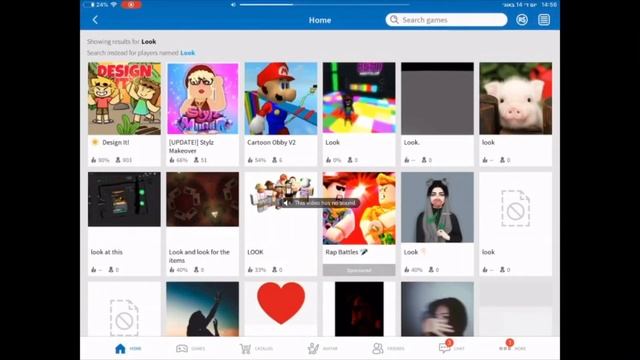Click the Search games field
Screen dimensions: 640x360
(446, 20)
